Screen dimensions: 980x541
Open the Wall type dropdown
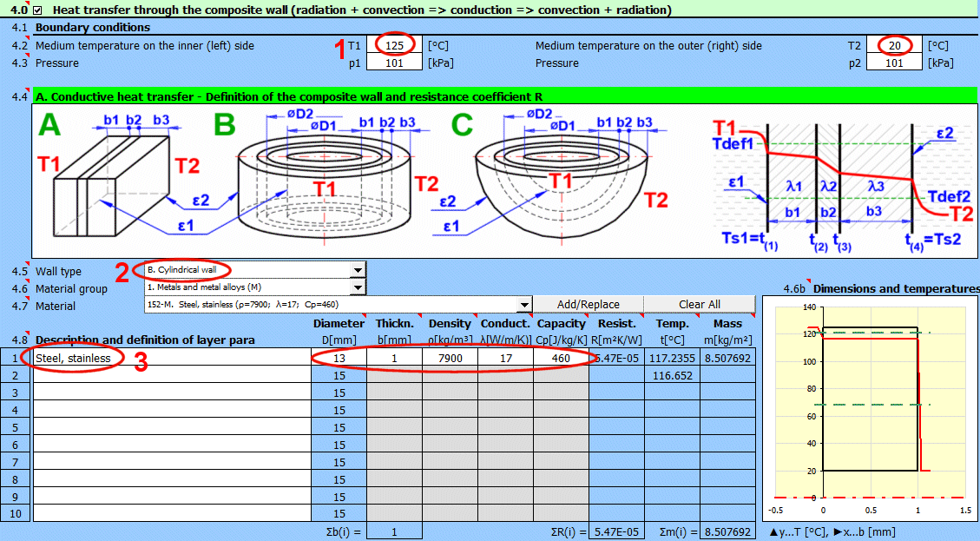point(358,271)
